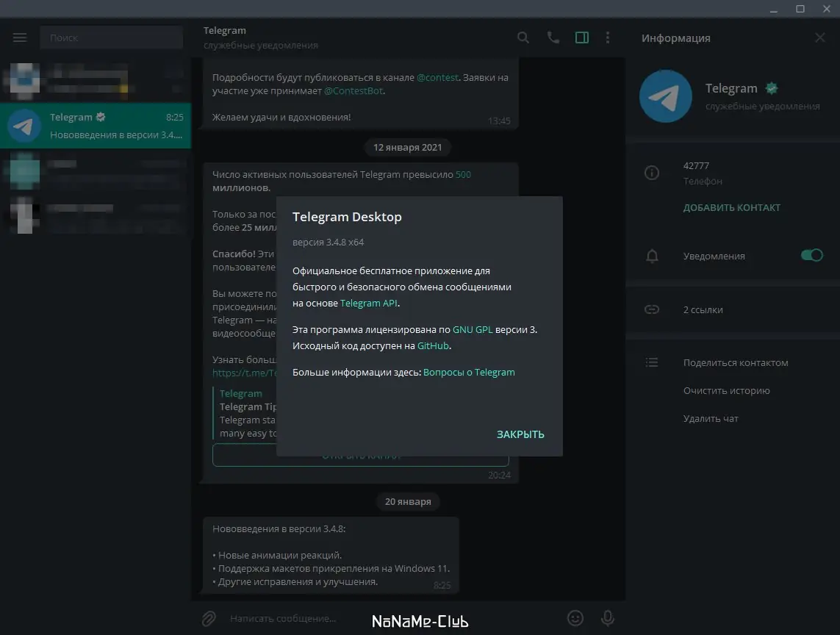
Task: Open the first blurred chat in list
Action: (96, 80)
